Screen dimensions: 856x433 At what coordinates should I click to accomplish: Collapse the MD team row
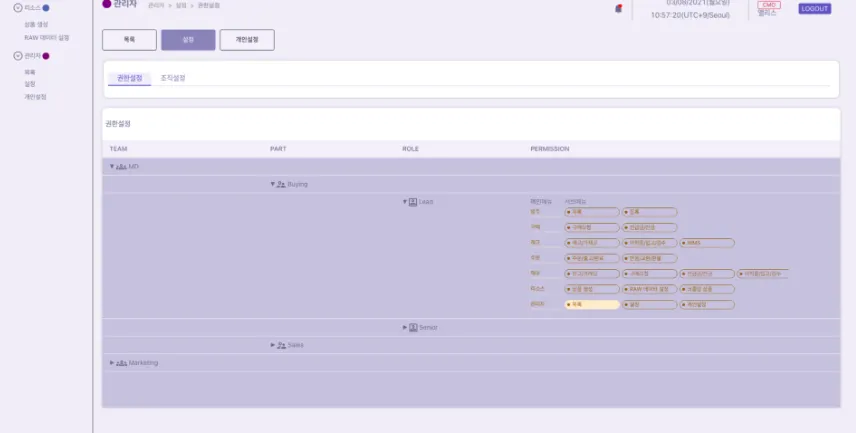coord(112,167)
